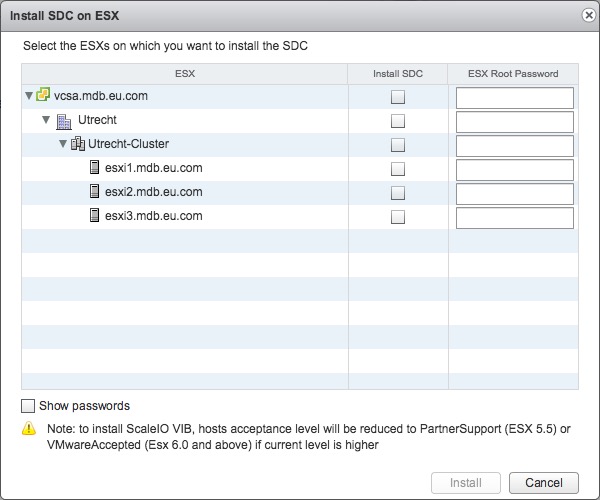
Task: Toggle the Show passwords checkbox
Action: coord(28,406)
